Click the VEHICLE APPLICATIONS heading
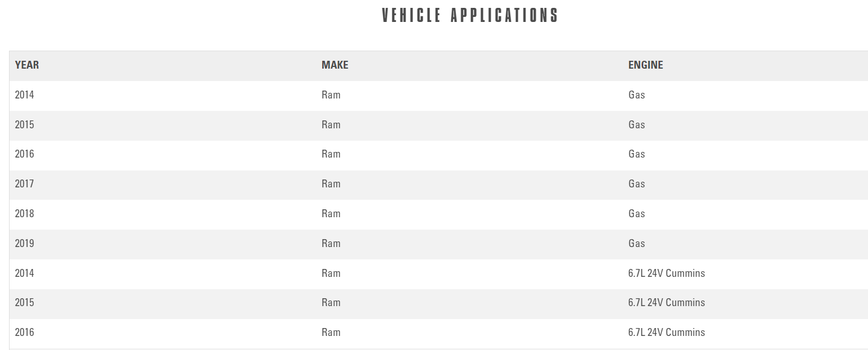The image size is (868, 350). click(470, 16)
